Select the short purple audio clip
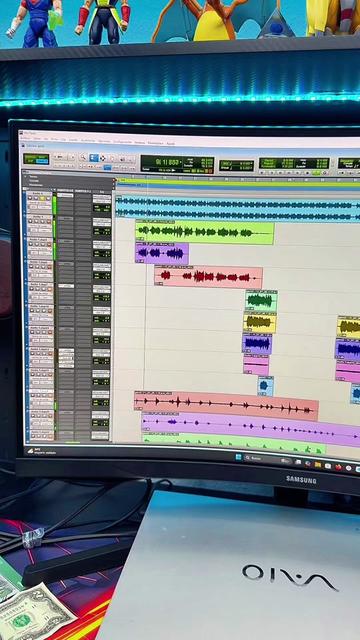 point(162,253)
